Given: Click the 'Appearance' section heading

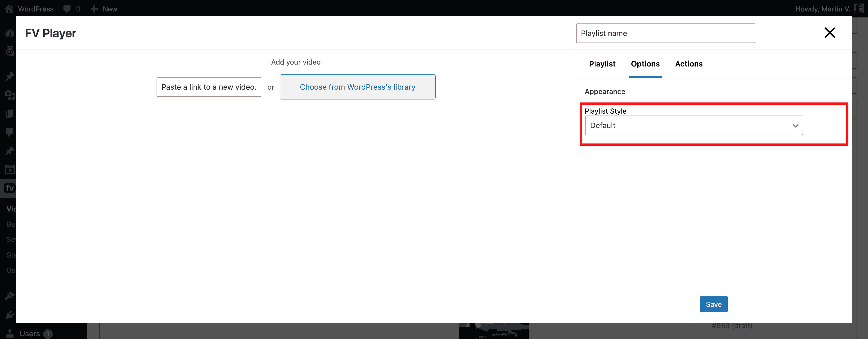Looking at the screenshot, I should (x=605, y=91).
